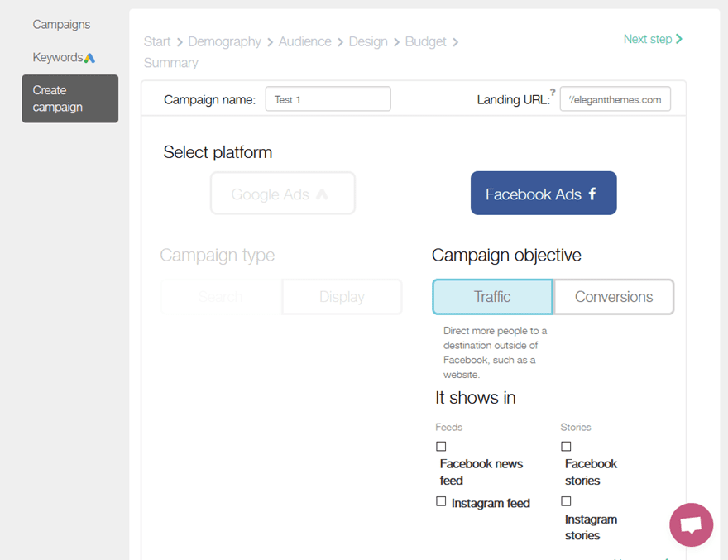Open the chat support bubble
Image resolution: width=728 pixels, height=560 pixels.
tap(691, 524)
